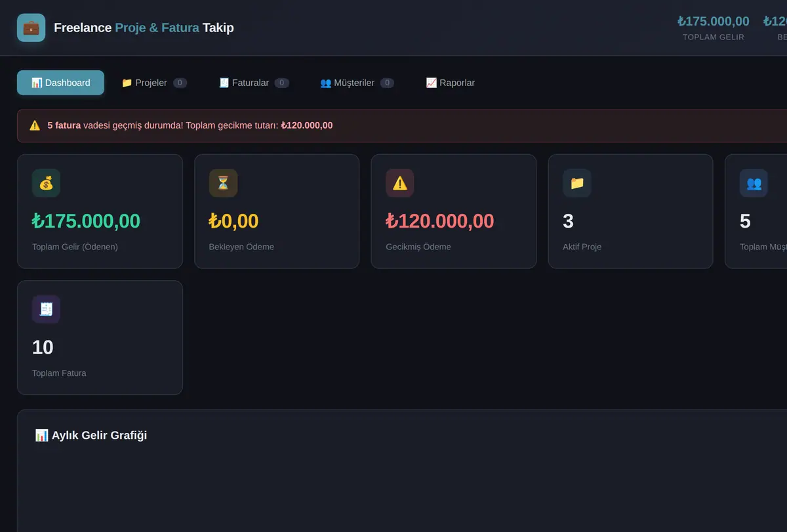Screen dimensions: 787x532
Task: Click the Aktif Proje label
Action: 582,247
